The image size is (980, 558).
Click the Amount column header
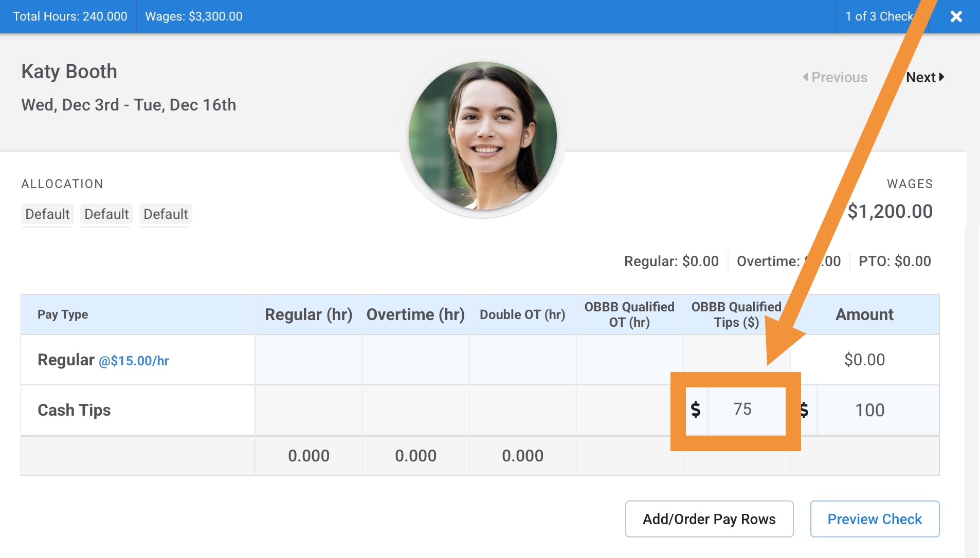[864, 314]
